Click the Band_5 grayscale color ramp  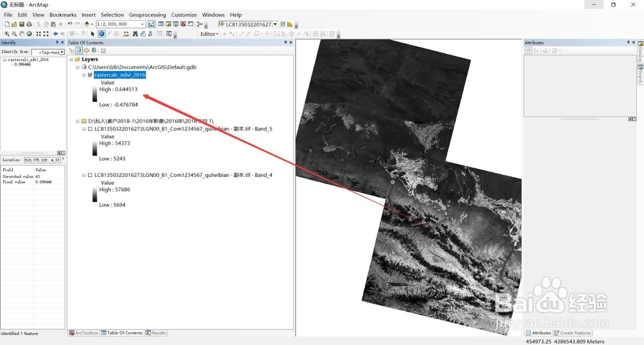pyautogui.click(x=95, y=148)
